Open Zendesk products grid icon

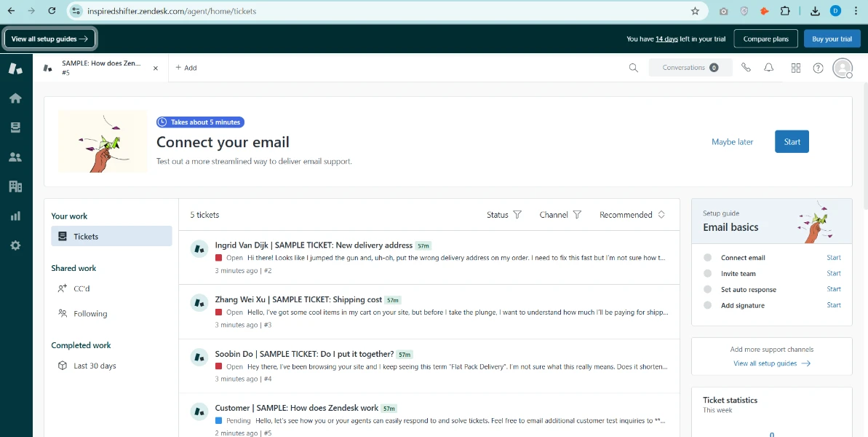(x=796, y=68)
